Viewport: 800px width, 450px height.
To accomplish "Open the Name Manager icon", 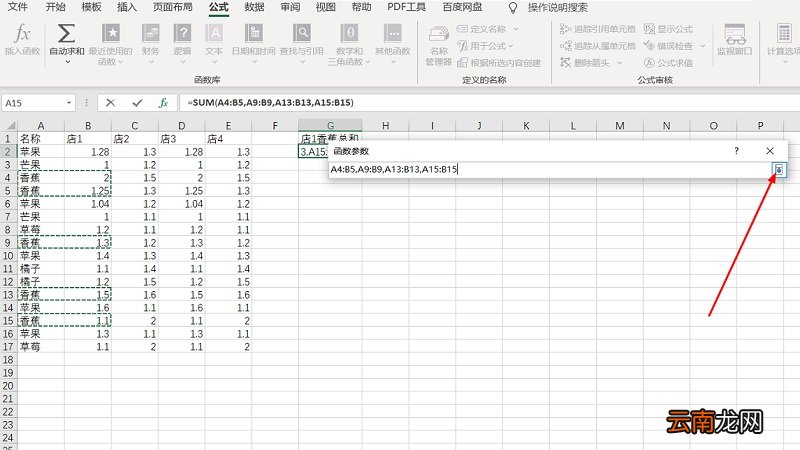I will pyautogui.click(x=439, y=35).
